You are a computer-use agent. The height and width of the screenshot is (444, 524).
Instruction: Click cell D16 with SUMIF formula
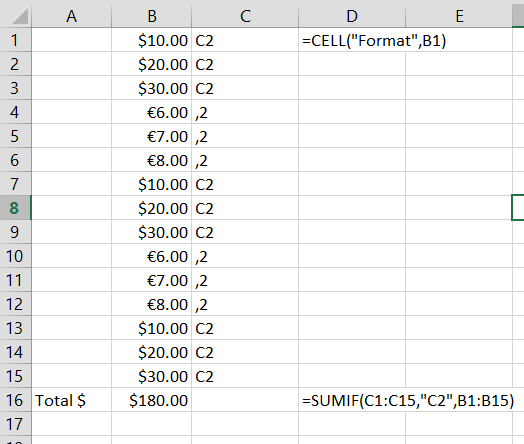click(x=352, y=400)
